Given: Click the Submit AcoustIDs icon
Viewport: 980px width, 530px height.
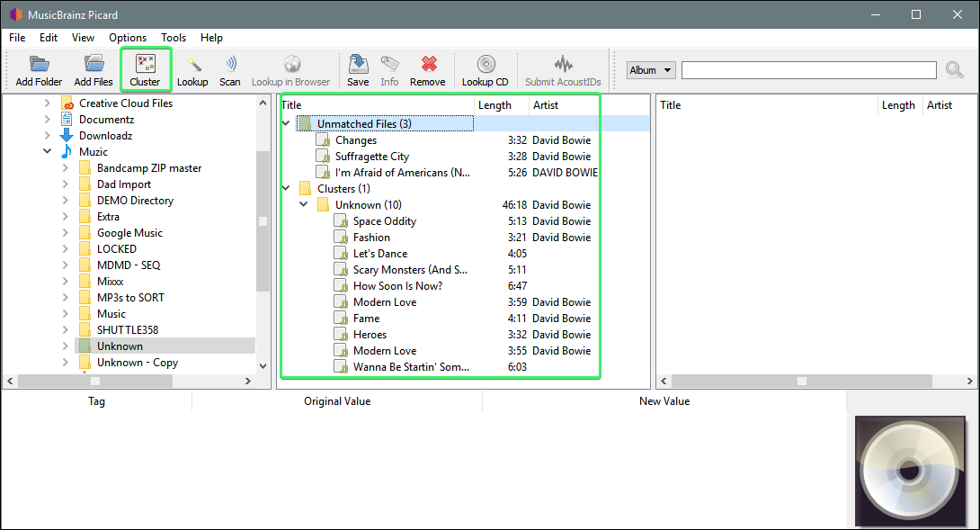Looking at the screenshot, I should [x=563, y=64].
